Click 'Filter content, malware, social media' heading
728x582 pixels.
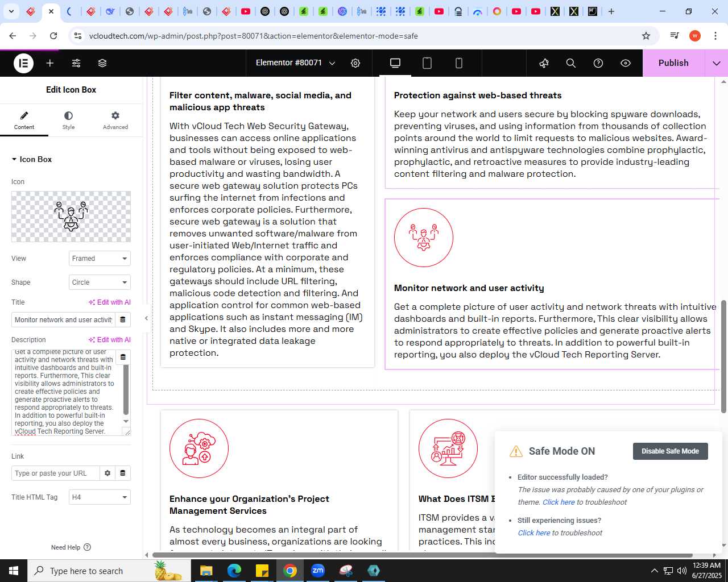click(260, 101)
